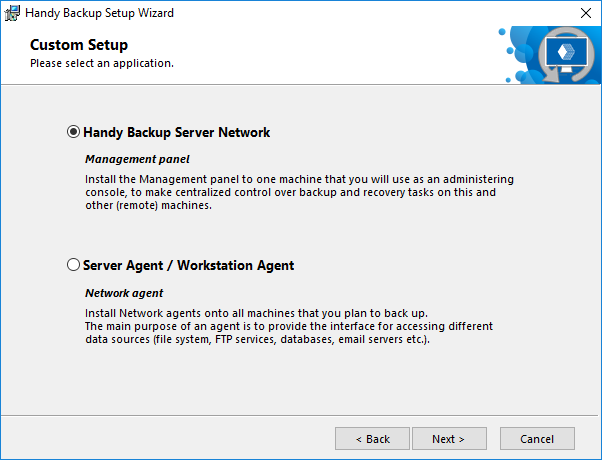Choose the Server Agent / Workstation Agent radio button
The image size is (602, 460).
(73, 266)
